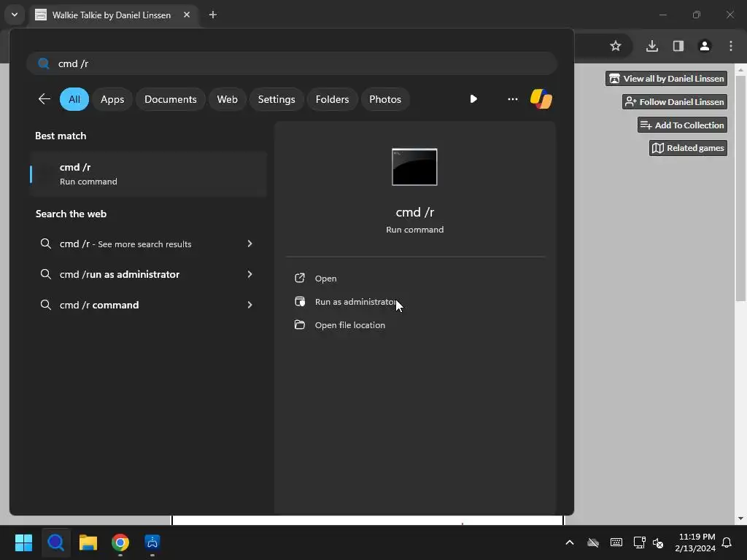The height and width of the screenshot is (560, 747).
Task: Open the Copilot colorful icon
Action: click(541, 99)
